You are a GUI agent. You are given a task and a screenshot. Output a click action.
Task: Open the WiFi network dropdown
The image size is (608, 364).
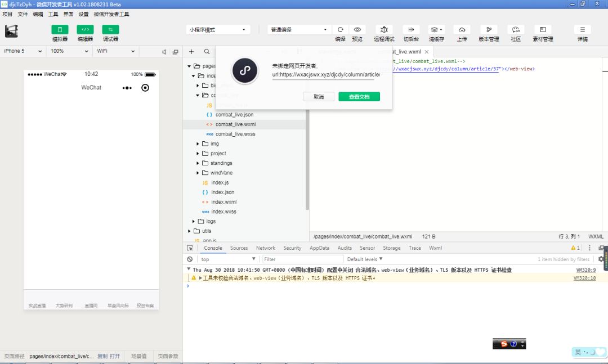coord(115,51)
